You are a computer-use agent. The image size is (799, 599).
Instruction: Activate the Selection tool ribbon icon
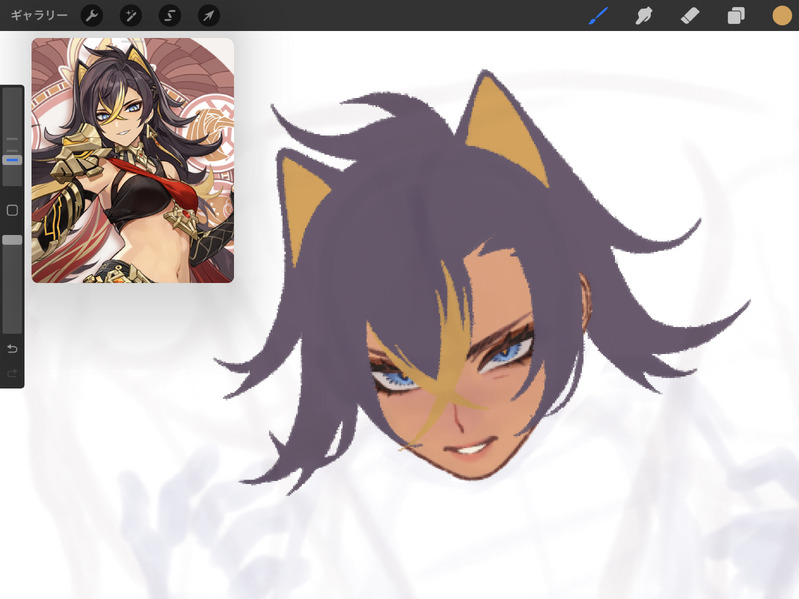pyautogui.click(x=170, y=15)
